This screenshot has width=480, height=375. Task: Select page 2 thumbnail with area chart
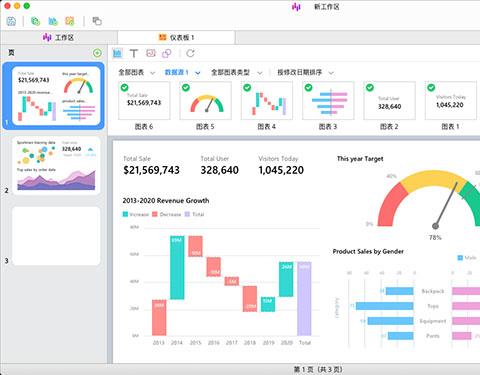(56, 166)
